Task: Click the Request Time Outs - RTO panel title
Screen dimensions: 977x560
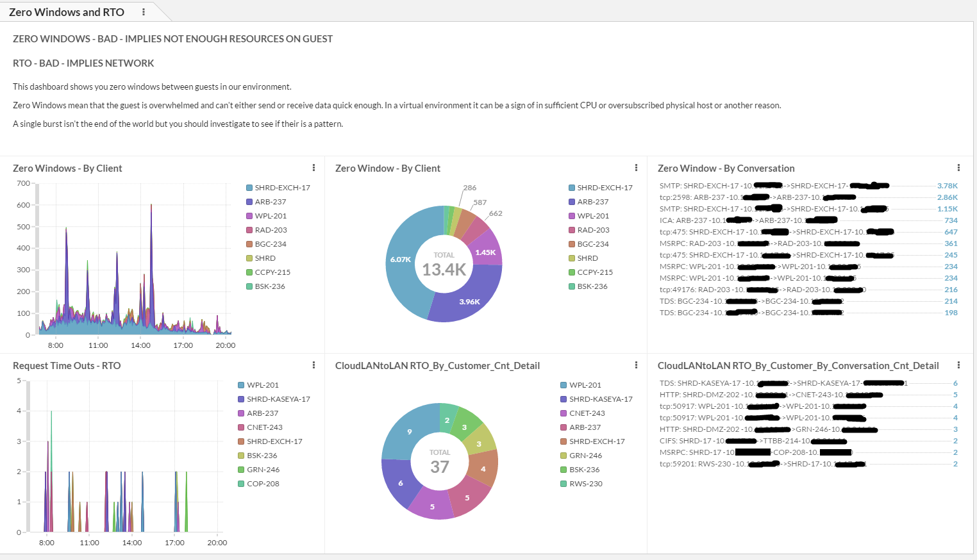Action: (x=67, y=365)
